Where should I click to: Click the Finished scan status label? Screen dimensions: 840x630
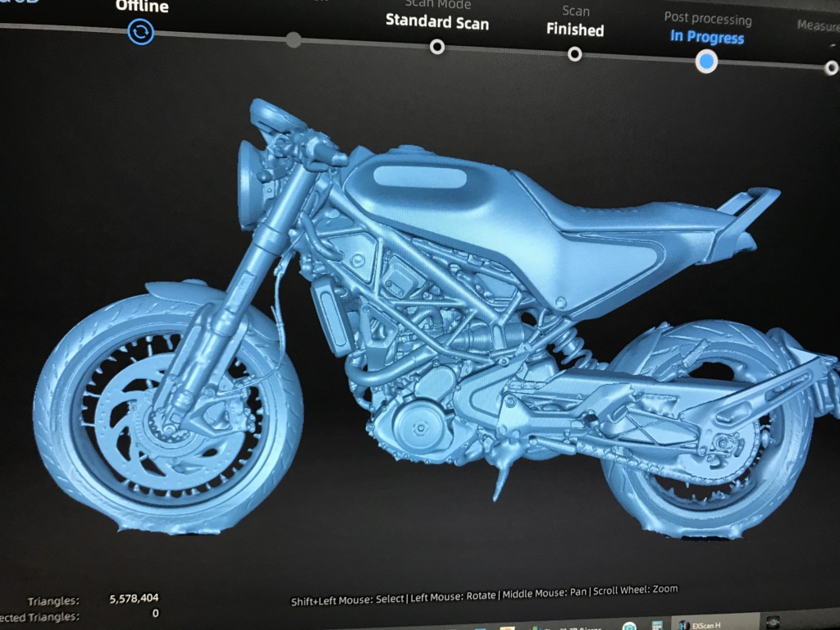(575, 30)
